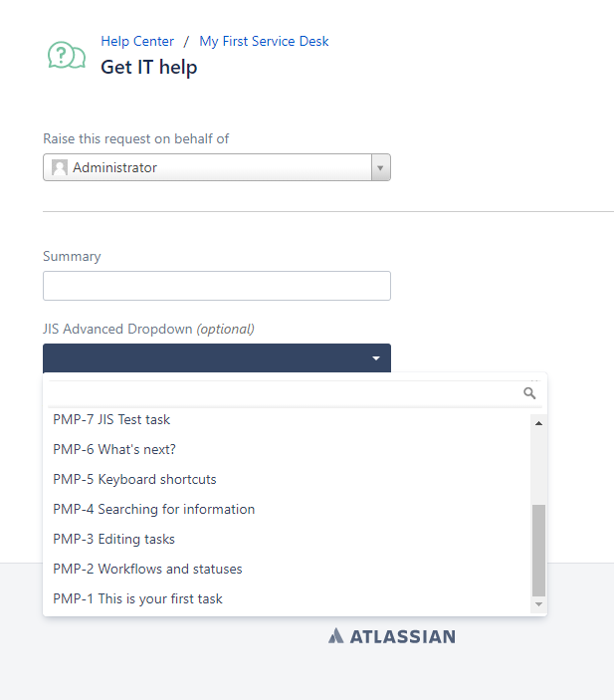The width and height of the screenshot is (614, 700).
Task: Expand the Raise on behalf of dropdown arrow
Action: coord(380,168)
